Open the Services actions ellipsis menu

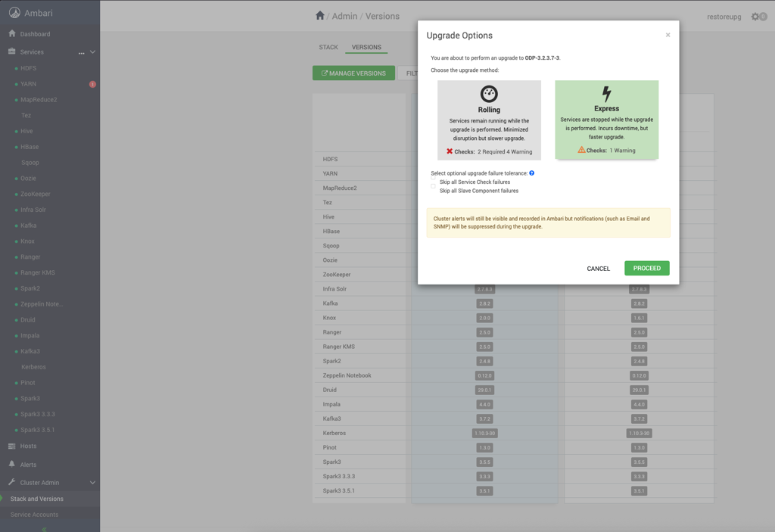[x=82, y=52]
